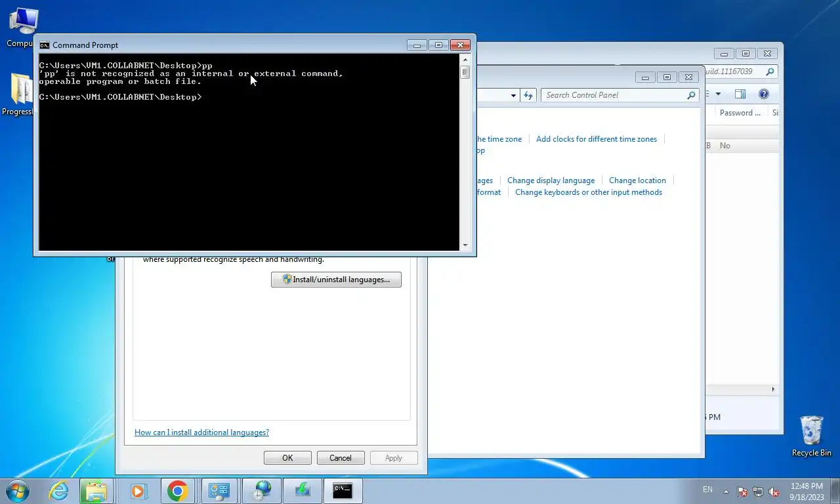Switch to the green-arrow app in the taskbar
This screenshot has height=504, width=840.
point(302,491)
